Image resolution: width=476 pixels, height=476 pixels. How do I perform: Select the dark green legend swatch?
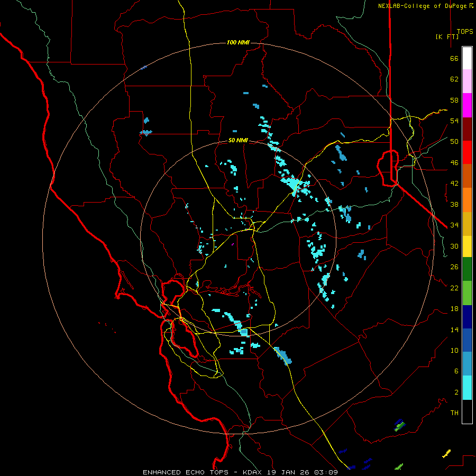[x=467, y=269]
